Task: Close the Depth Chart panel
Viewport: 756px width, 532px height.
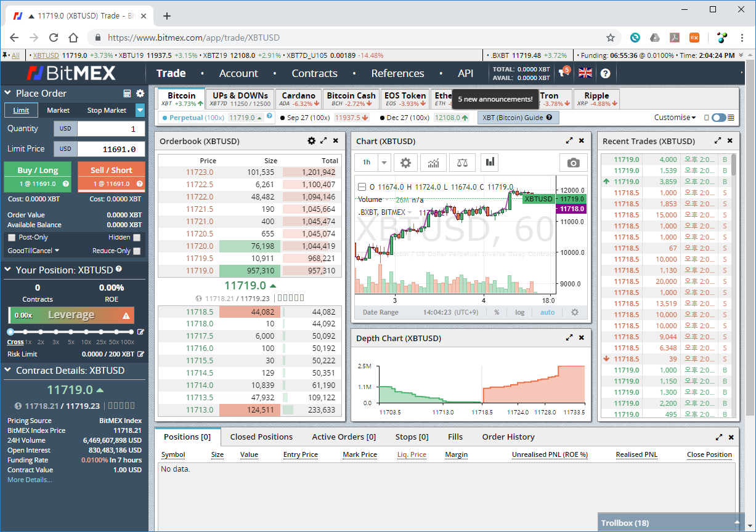Action: [x=582, y=338]
